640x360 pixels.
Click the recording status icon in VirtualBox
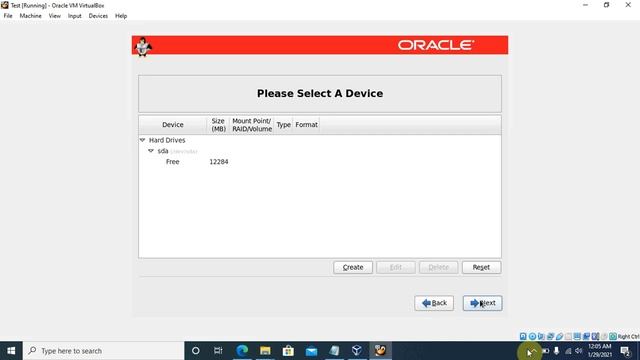(x=586, y=336)
